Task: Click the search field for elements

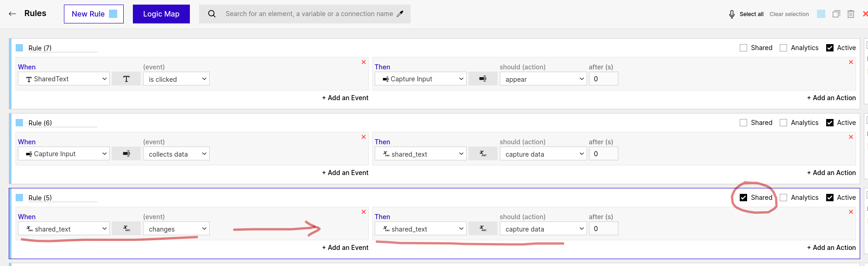Action: click(309, 14)
